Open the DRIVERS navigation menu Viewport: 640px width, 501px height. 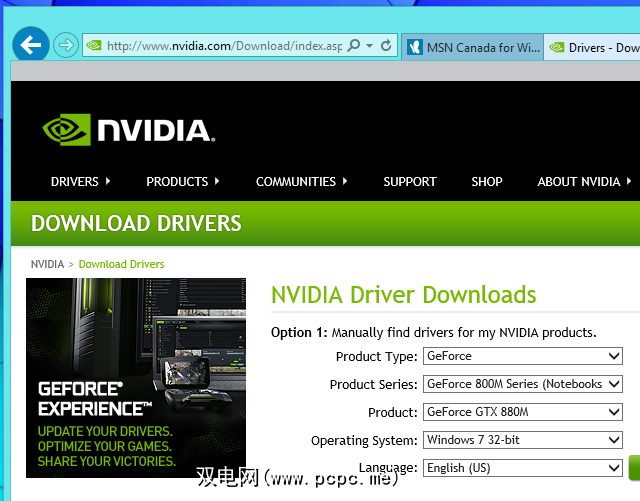(80, 181)
